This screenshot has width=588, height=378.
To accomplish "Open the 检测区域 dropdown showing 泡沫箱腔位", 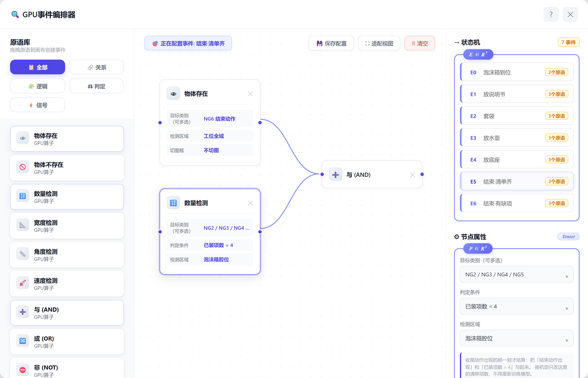I will pyautogui.click(x=517, y=338).
